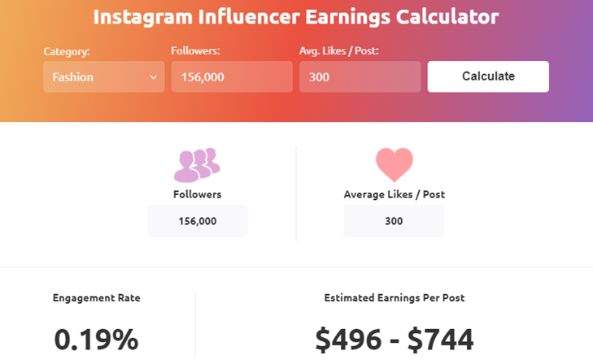
Task: Click the Followers caption under the group icon
Action: [x=197, y=195]
